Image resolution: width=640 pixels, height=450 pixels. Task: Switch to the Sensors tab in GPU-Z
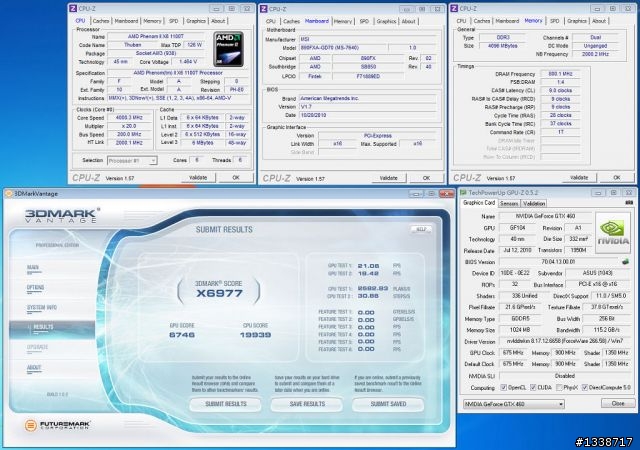[509, 203]
